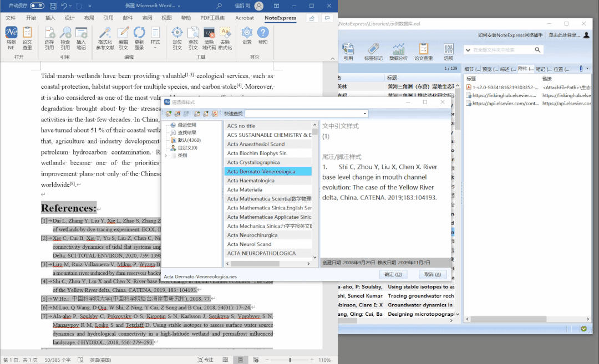Switch to the 笔记 tab in NoteExpress
599x364 pixels.
pyautogui.click(x=544, y=69)
